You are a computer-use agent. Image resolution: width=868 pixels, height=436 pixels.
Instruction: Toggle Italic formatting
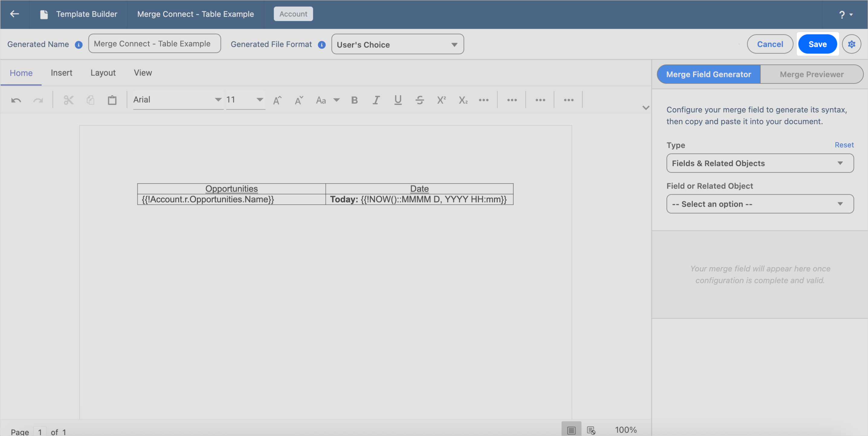point(376,100)
